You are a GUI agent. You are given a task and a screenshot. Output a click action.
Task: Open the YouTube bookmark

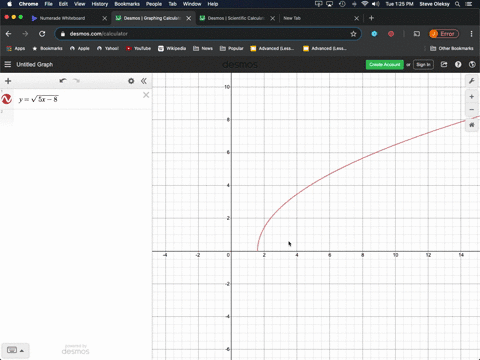tap(138, 48)
